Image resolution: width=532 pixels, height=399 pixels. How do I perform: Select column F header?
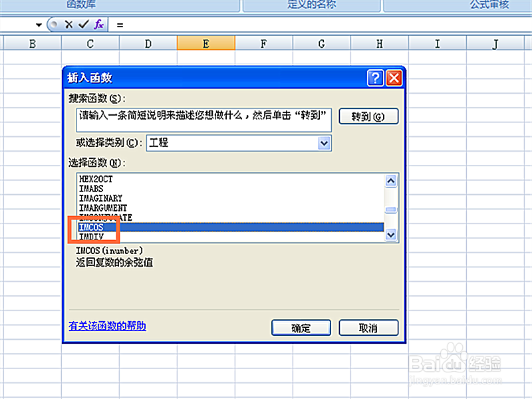263,43
